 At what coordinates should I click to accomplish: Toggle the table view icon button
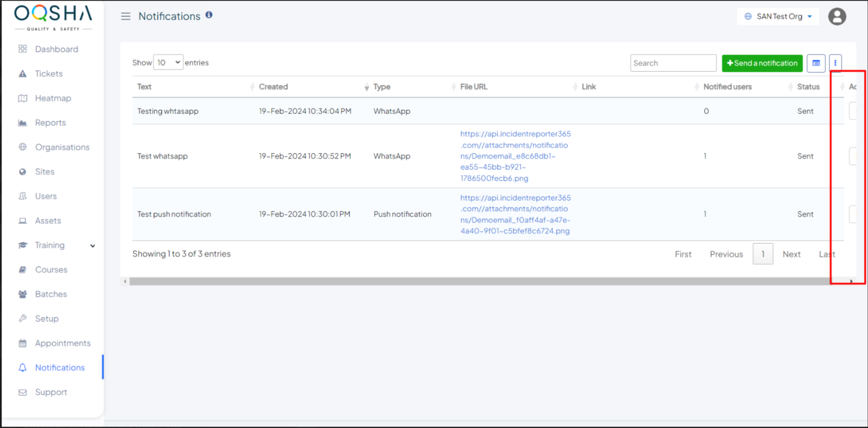[816, 63]
